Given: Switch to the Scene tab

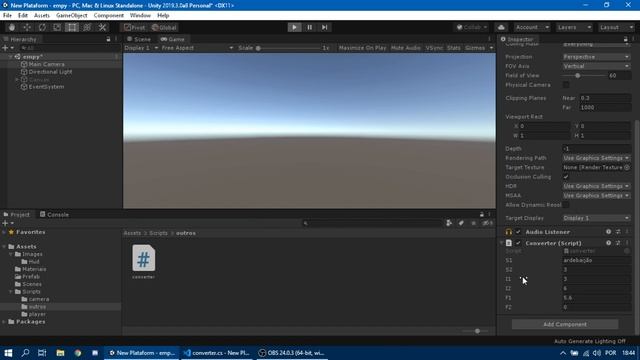Looking at the screenshot, I should click(x=139, y=39).
